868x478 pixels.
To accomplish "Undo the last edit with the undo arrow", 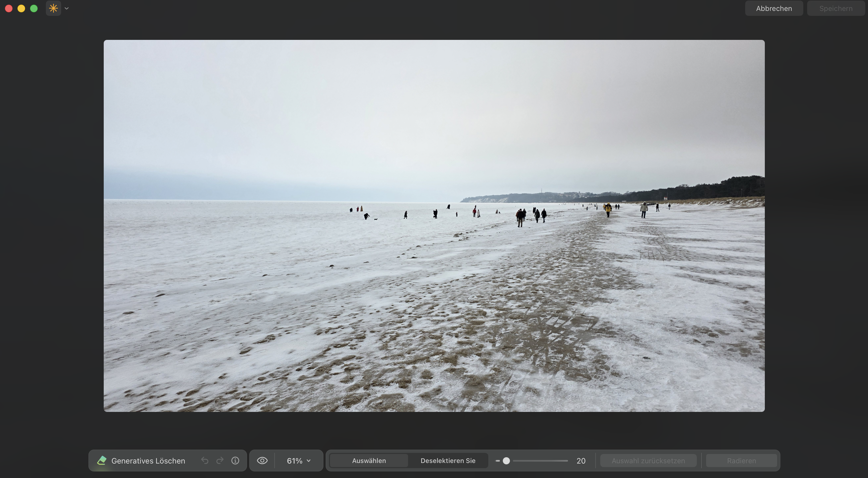I will 204,461.
